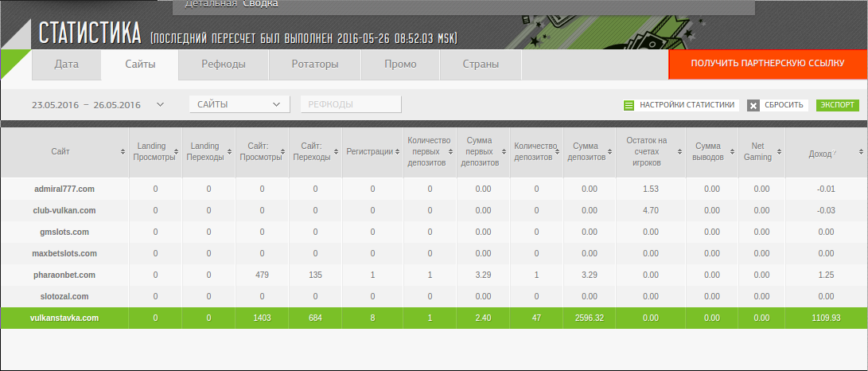868x371 pixels.
Task: Click the Доход value 1109.93
Action: 825,318
